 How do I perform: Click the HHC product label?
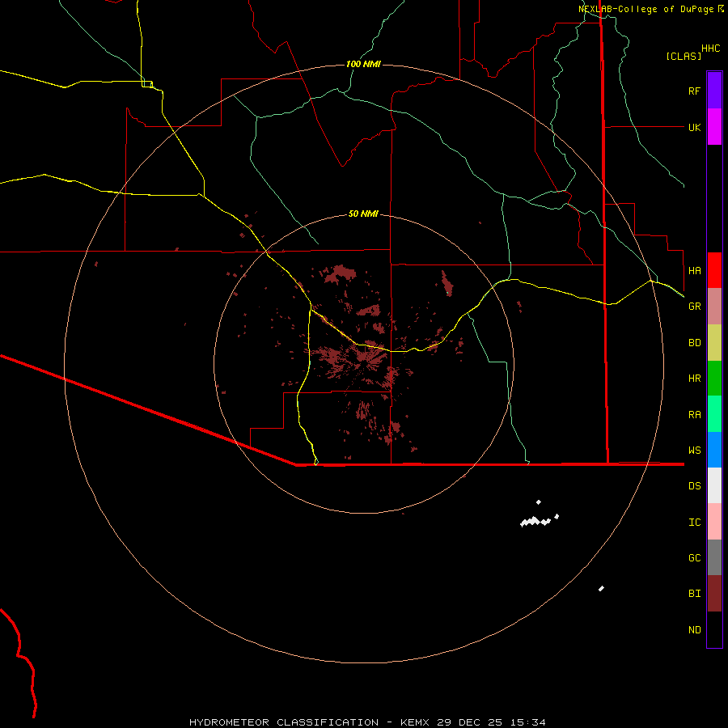710,49
